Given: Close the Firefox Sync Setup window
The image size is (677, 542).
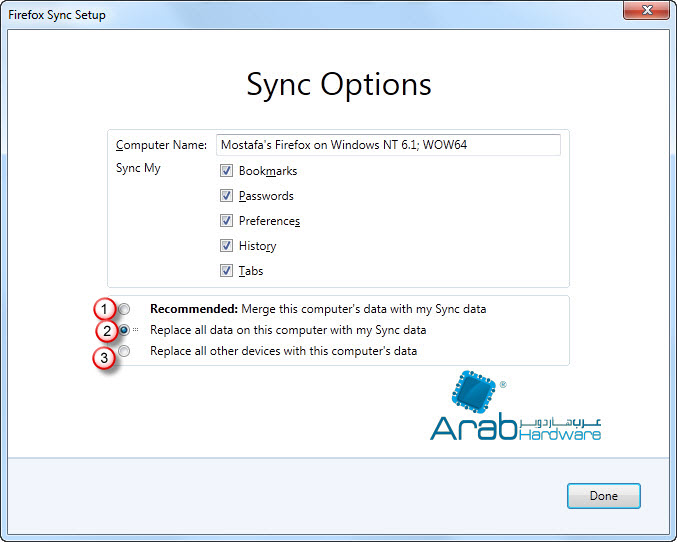Looking at the screenshot, I should (646, 10).
